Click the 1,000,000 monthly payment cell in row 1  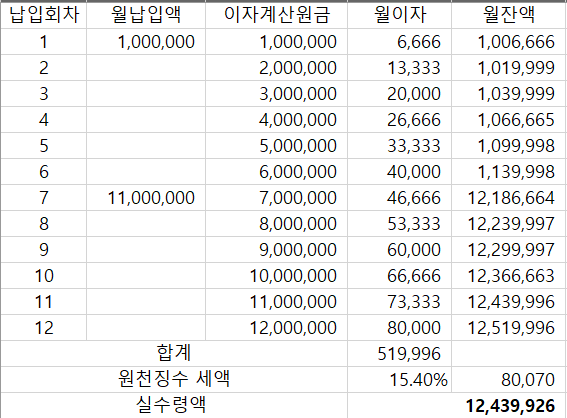click(x=146, y=42)
